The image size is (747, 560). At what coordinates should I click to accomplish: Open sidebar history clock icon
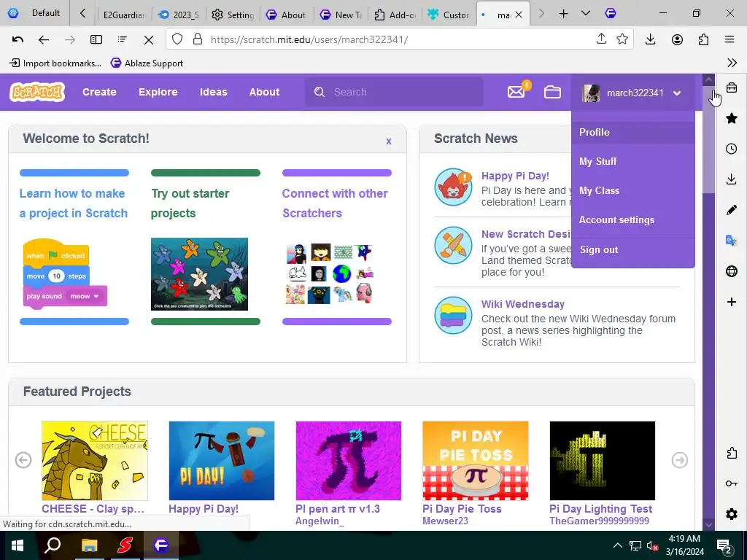[x=732, y=149]
